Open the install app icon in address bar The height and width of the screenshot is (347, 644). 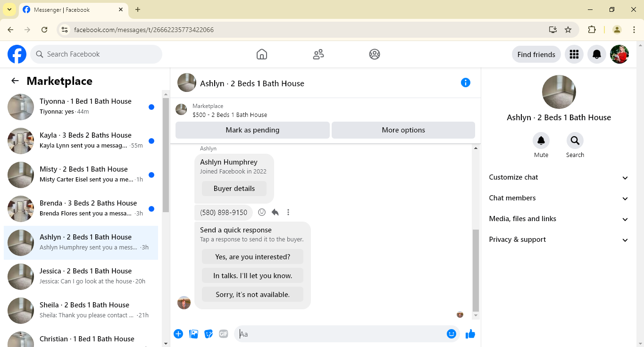coord(553,30)
